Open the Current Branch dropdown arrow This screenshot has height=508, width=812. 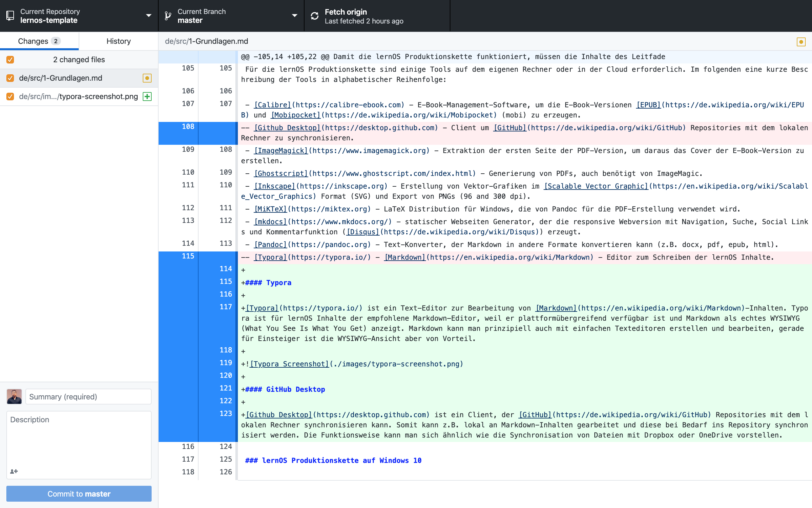(x=295, y=16)
